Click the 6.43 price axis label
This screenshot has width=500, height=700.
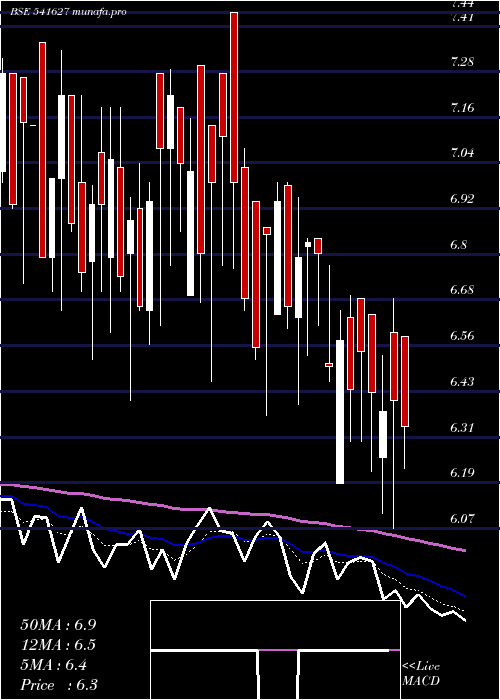coord(462,382)
